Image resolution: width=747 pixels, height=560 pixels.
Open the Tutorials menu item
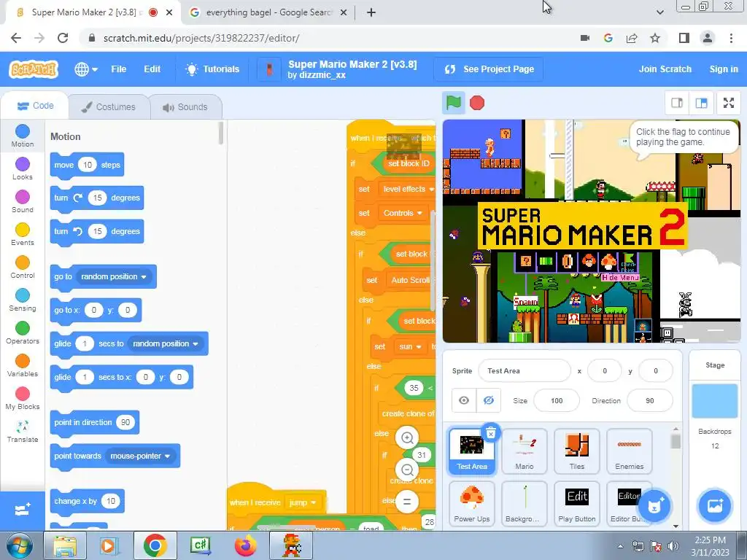click(x=212, y=69)
